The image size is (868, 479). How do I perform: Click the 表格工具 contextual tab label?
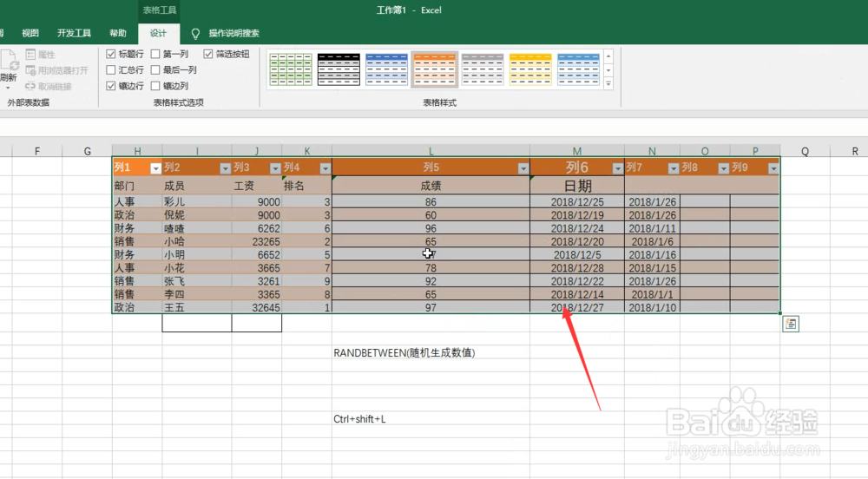pos(160,10)
